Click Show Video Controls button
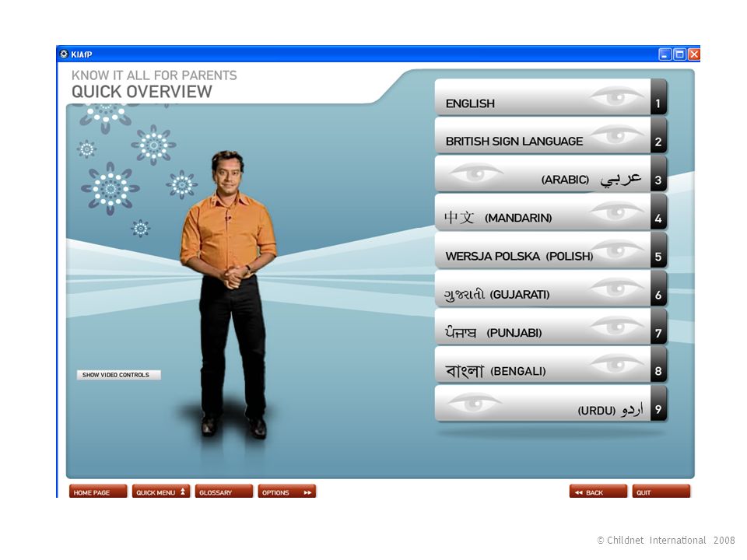 118,375
